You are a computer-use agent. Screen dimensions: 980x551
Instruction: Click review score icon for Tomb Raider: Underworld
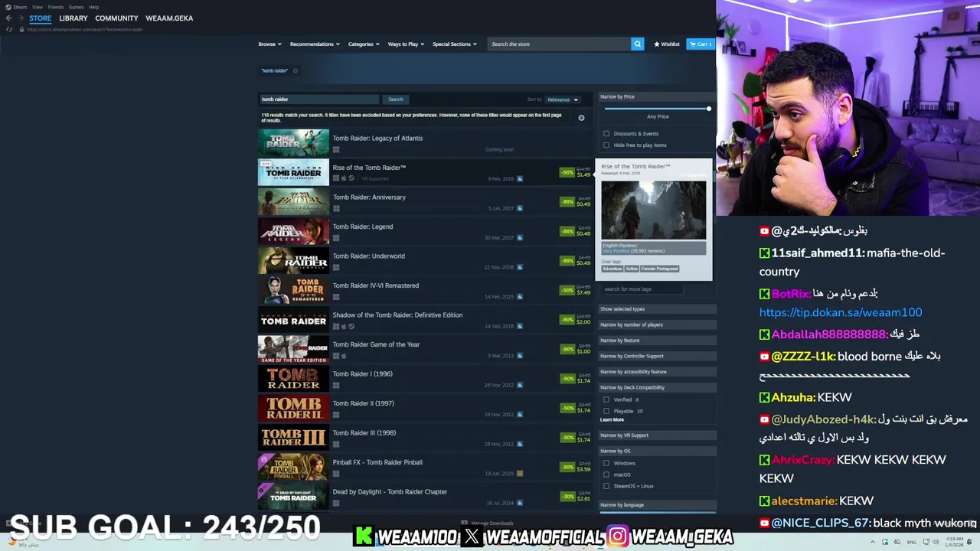(520, 267)
